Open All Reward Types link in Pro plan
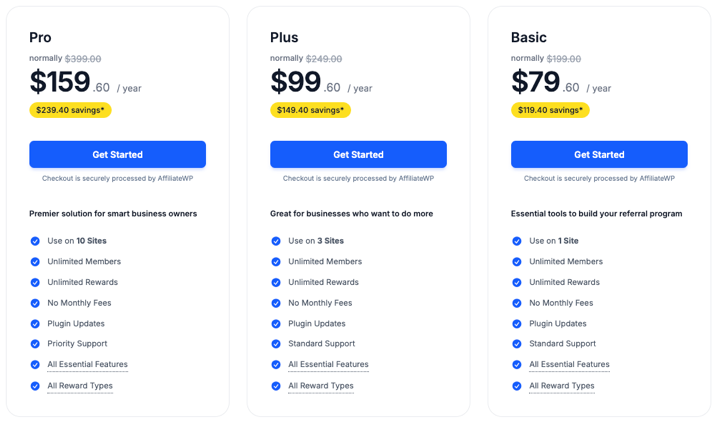The width and height of the screenshot is (720, 425). pyautogui.click(x=80, y=386)
